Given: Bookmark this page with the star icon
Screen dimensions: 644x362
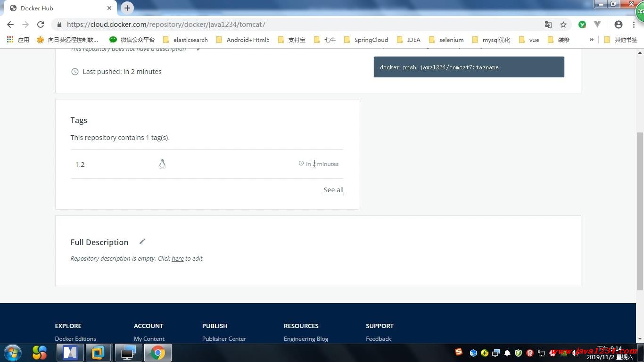Looking at the screenshot, I should point(563,25).
